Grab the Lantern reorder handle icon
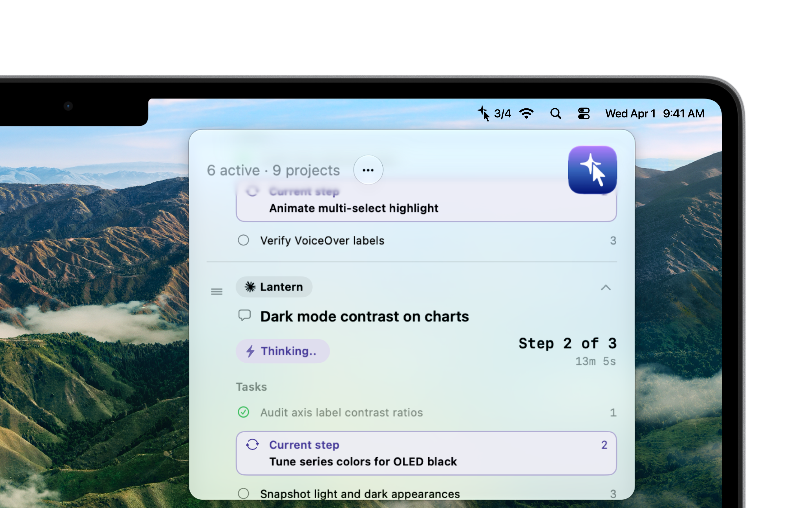The width and height of the screenshot is (812, 508). click(217, 292)
